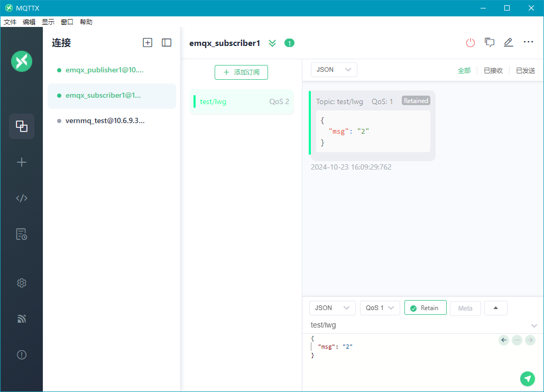
Task: Click the publish topic field test/lwg
Action: pos(418,325)
